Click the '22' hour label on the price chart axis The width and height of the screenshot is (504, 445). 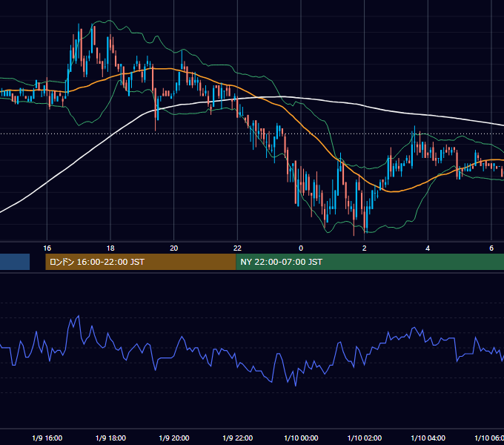pos(237,248)
